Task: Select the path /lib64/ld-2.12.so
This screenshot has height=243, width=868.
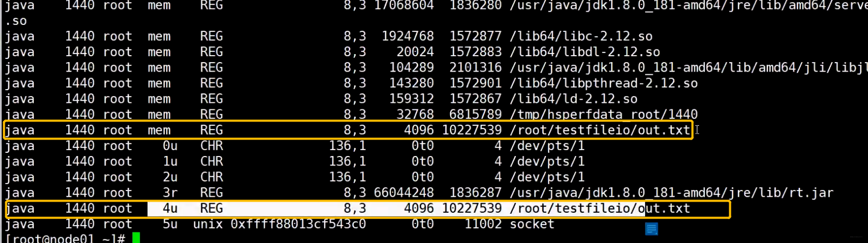Action: 574,99
